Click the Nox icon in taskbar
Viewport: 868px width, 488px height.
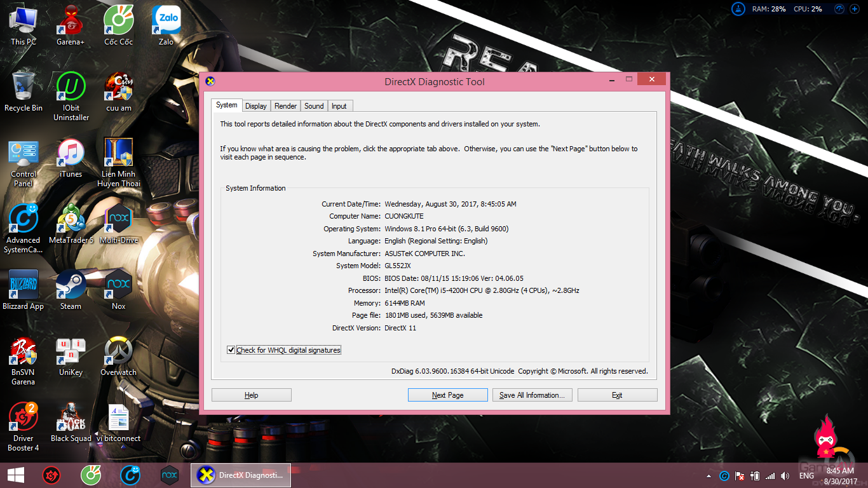click(170, 475)
